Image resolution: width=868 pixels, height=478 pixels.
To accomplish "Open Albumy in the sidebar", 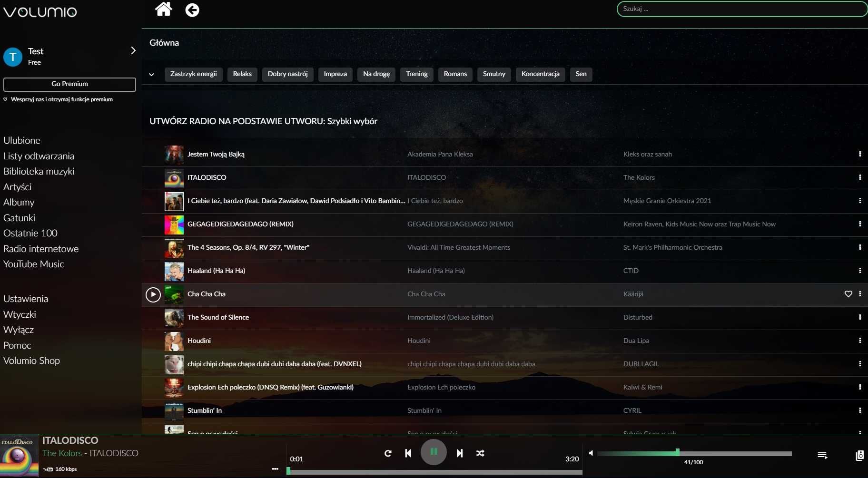I will click(19, 203).
